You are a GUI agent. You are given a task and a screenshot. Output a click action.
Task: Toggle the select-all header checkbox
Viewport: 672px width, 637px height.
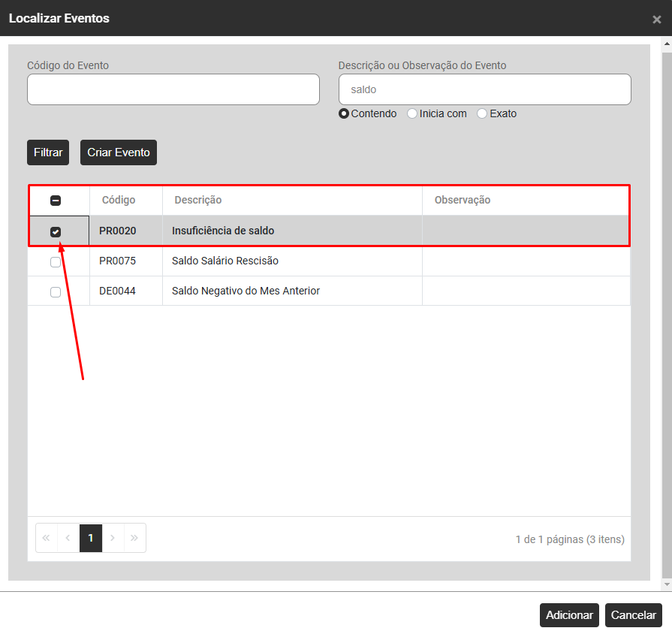point(56,201)
